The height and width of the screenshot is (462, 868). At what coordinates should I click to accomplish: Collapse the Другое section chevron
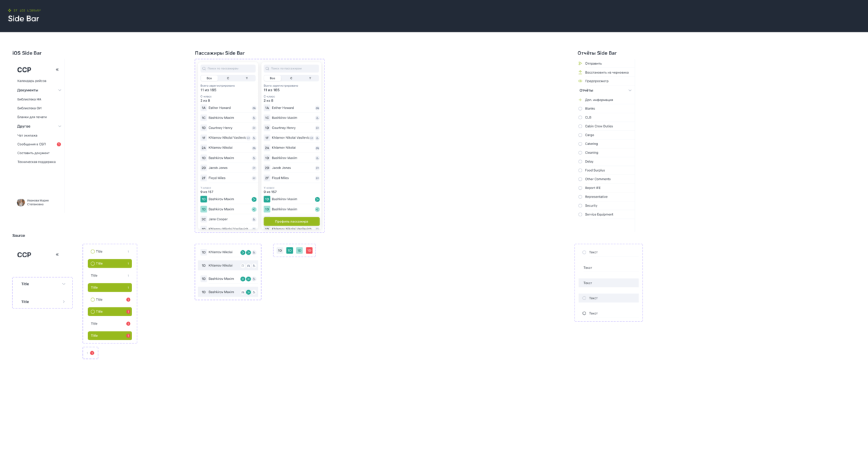(x=60, y=126)
